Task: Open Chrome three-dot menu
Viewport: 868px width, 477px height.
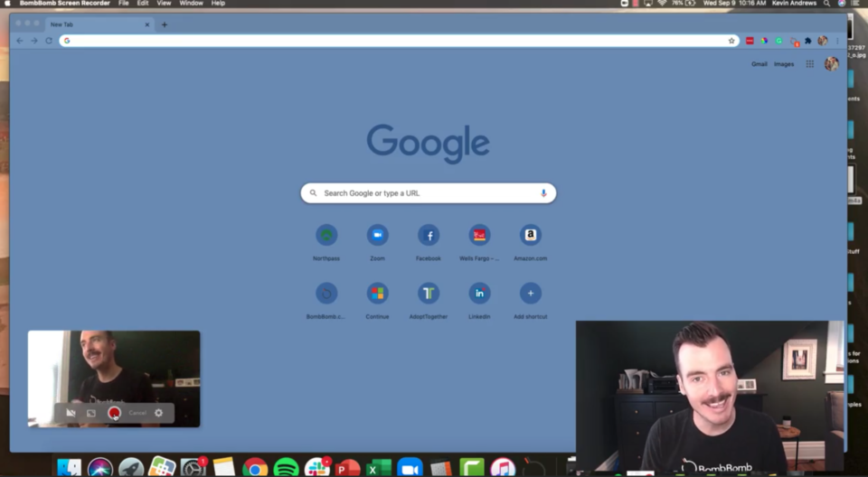Action: 837,41
